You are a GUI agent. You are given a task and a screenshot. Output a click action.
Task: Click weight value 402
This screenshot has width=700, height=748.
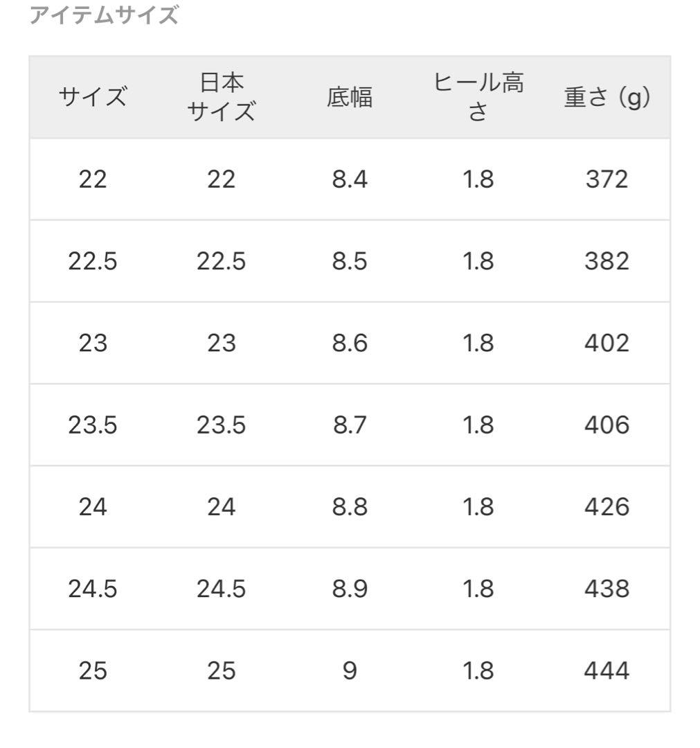(x=607, y=343)
